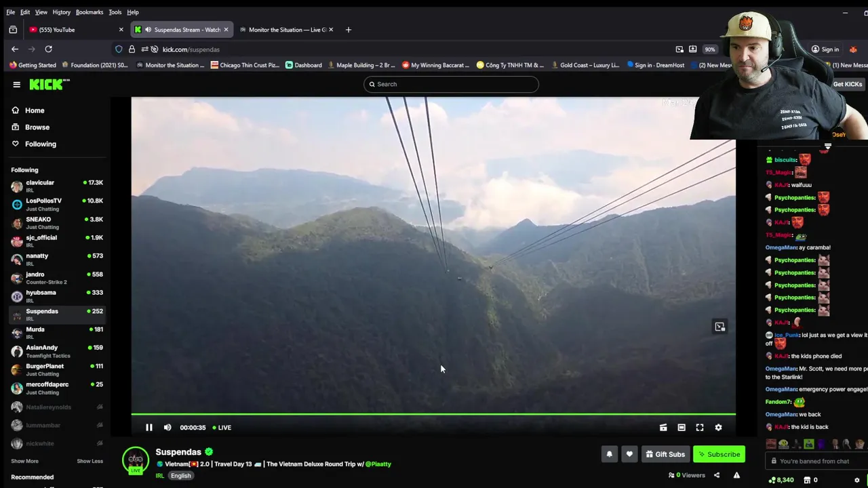
Task: Open My Winning Baccarat bookmark
Action: (x=435, y=65)
